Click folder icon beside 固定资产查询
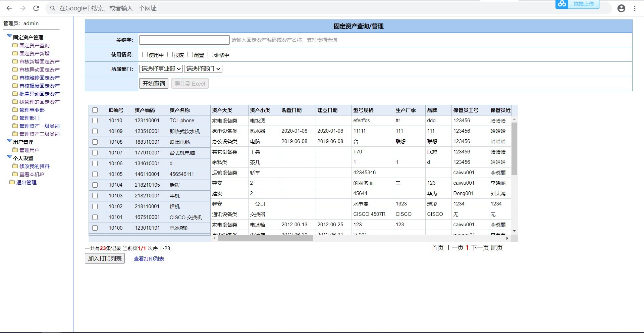Screen dimensions: 644x333 pos(15,45)
